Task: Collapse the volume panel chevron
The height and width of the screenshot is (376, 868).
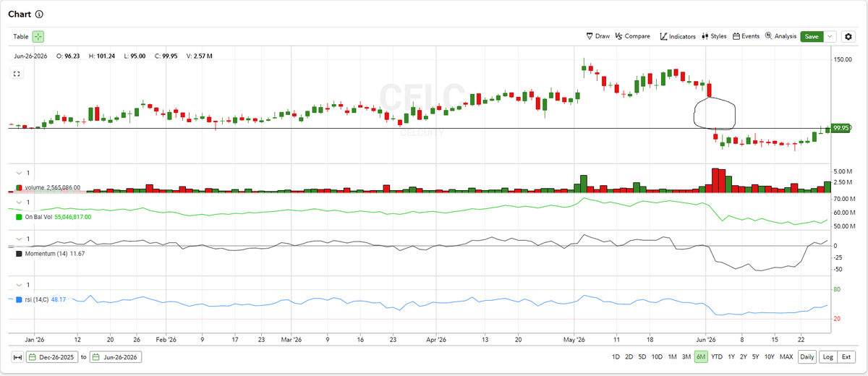Action: (19, 173)
